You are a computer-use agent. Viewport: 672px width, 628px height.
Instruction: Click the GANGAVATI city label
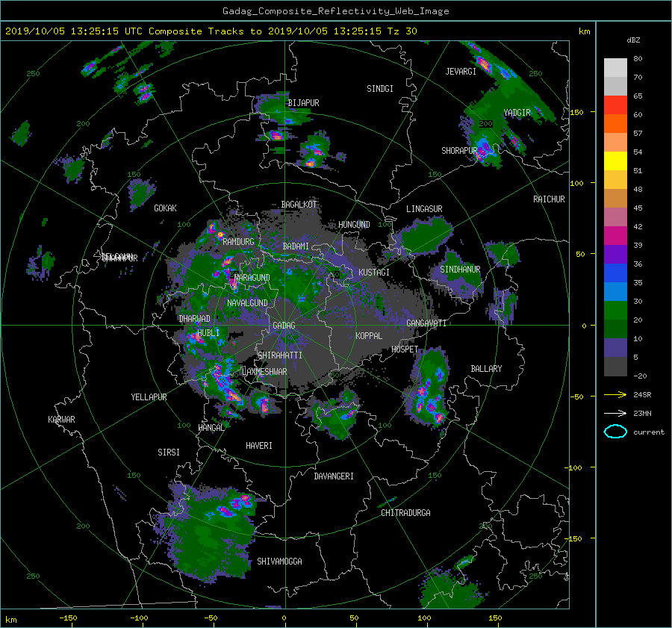click(x=426, y=323)
